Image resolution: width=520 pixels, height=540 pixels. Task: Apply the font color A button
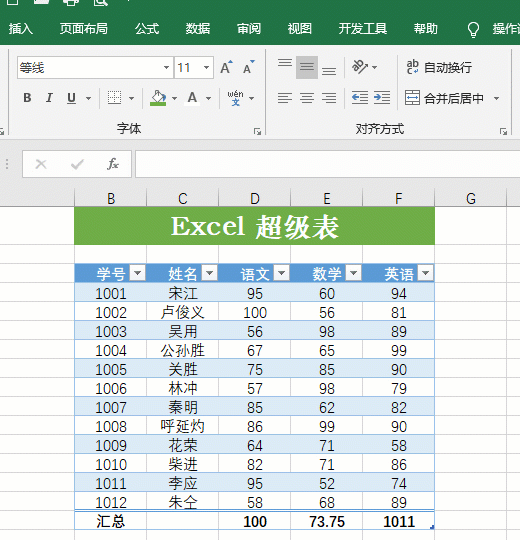192,98
